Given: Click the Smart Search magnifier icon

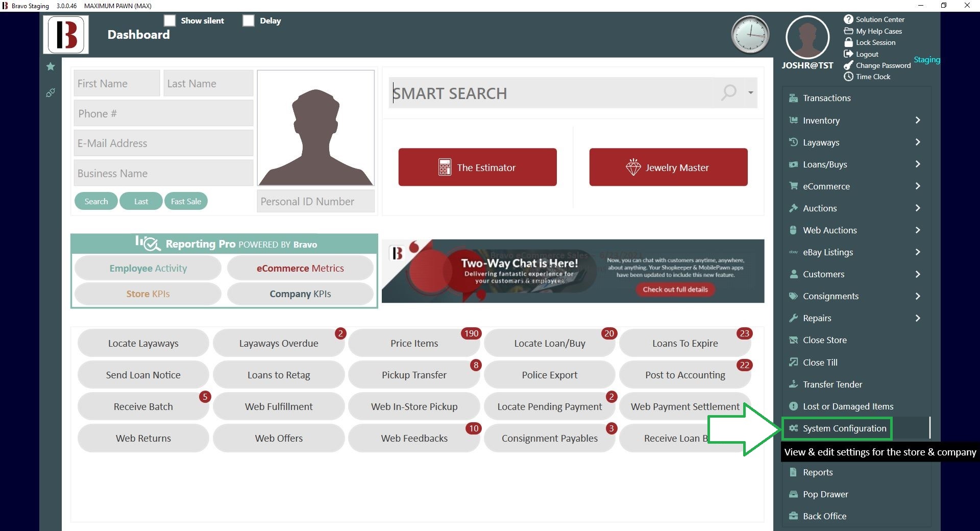Looking at the screenshot, I should tap(729, 92).
